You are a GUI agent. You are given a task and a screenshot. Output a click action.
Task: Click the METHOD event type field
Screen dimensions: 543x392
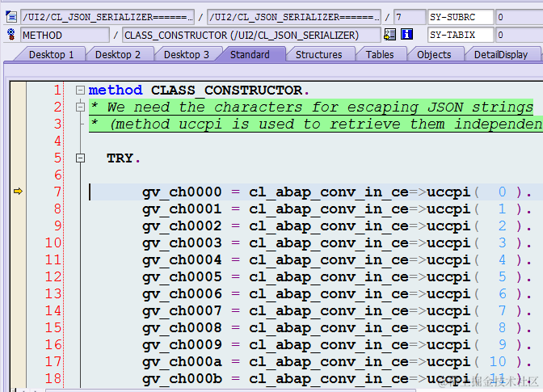coord(65,35)
